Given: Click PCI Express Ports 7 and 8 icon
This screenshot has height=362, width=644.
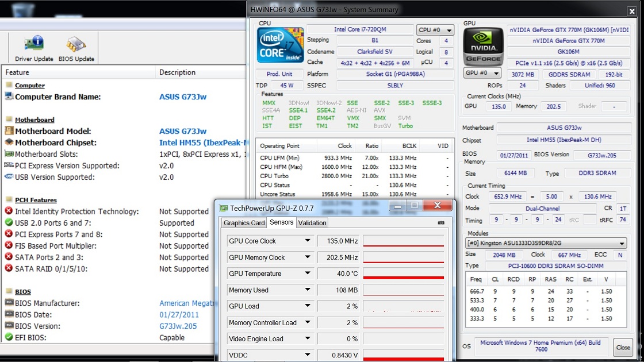Looking at the screenshot, I should coord(9,234).
